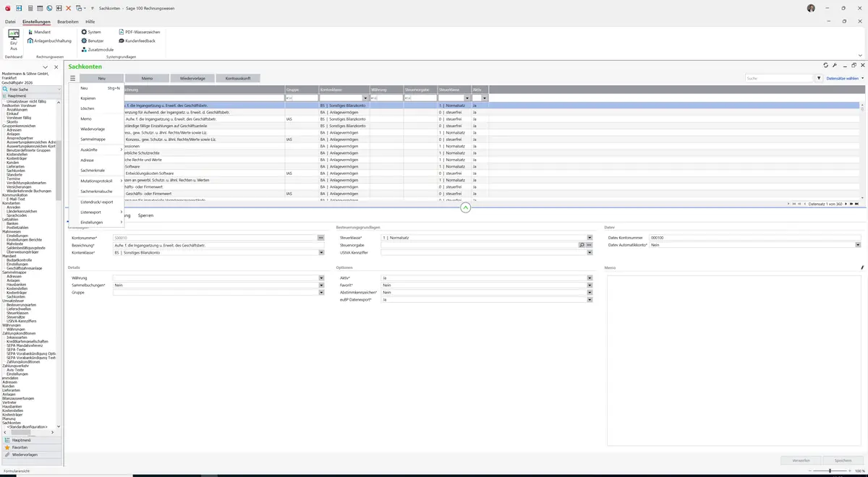Screen dimensions: 868x477
Task: Select Kostenstellen under Gruppenkennzeichen
Action: coord(17,154)
